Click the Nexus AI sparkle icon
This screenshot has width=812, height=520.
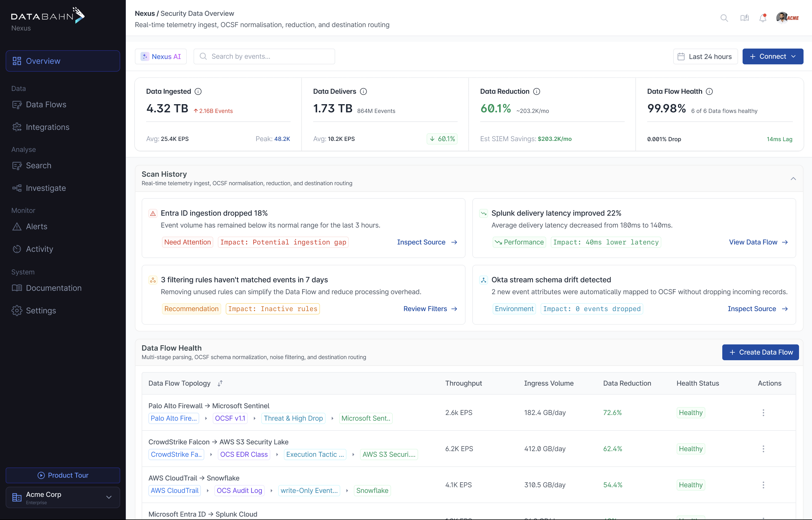[145, 56]
